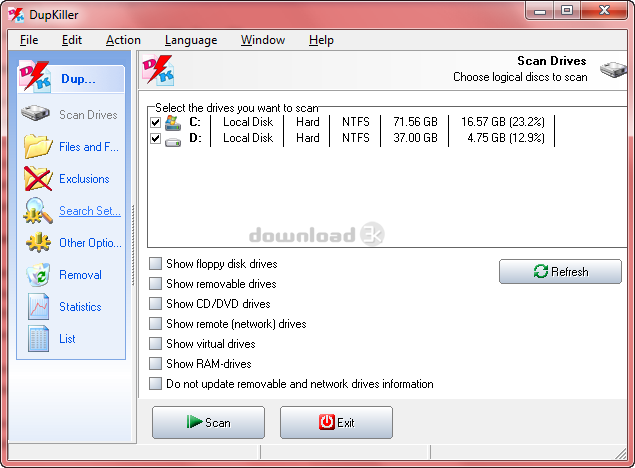
Task: Click NTFS cell in the D: row
Action: (356, 138)
